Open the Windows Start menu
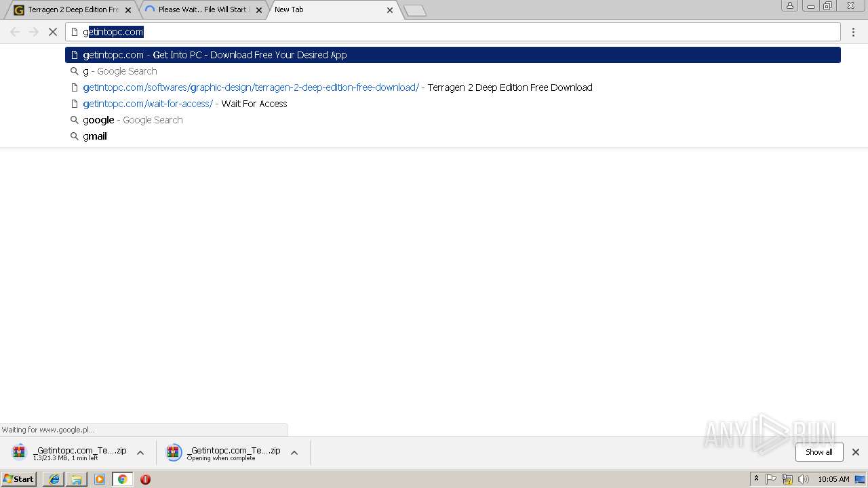This screenshot has height=488, width=868. point(19,479)
